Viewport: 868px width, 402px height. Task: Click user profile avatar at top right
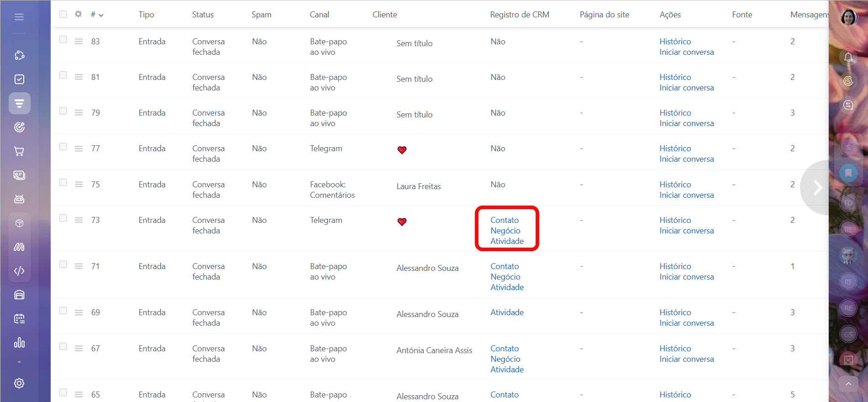848,17
